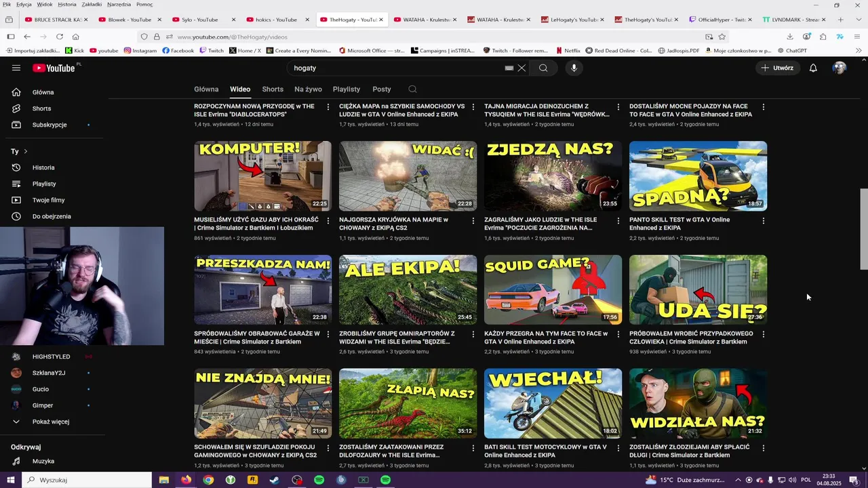Open the account avatar menu

(x=840, y=68)
